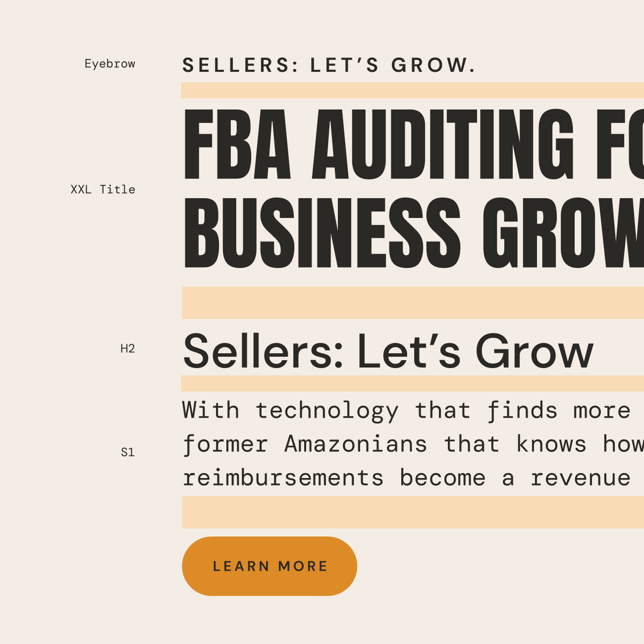Click the SELLERS: LET'S GROW. eyebrow text
Viewport: 644px width, 644px height.
329,65
